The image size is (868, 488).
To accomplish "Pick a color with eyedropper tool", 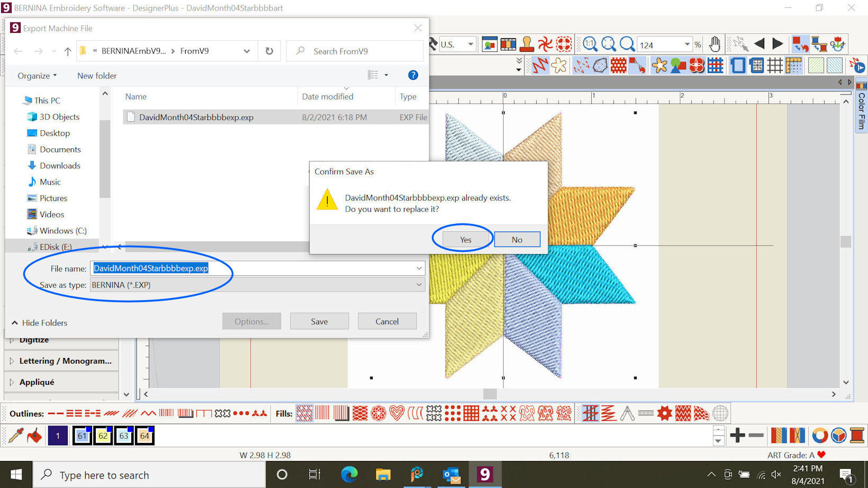I will 16,436.
